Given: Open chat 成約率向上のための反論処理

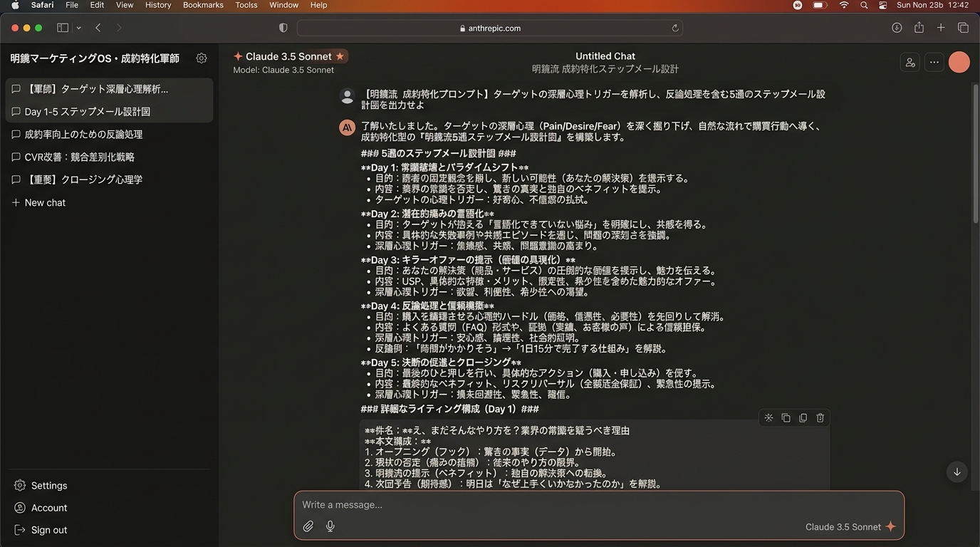Looking at the screenshot, I should (x=109, y=134).
